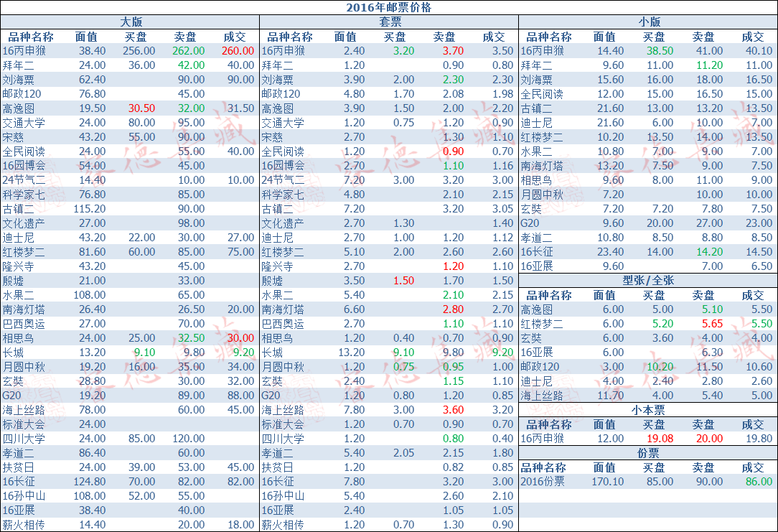Click red 5.65 in 红楼梦二 型张 row
Image resolution: width=778 pixels, height=532 pixels.
point(713,324)
